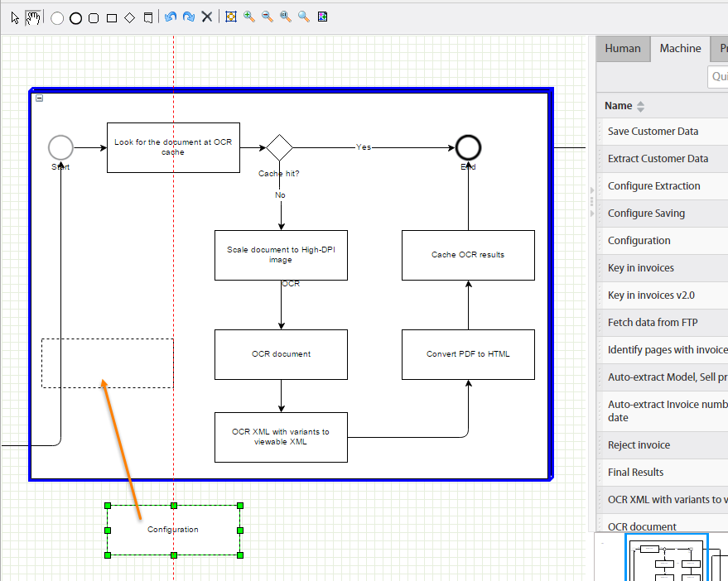Select the Convert PDF to HTML task

point(468,354)
